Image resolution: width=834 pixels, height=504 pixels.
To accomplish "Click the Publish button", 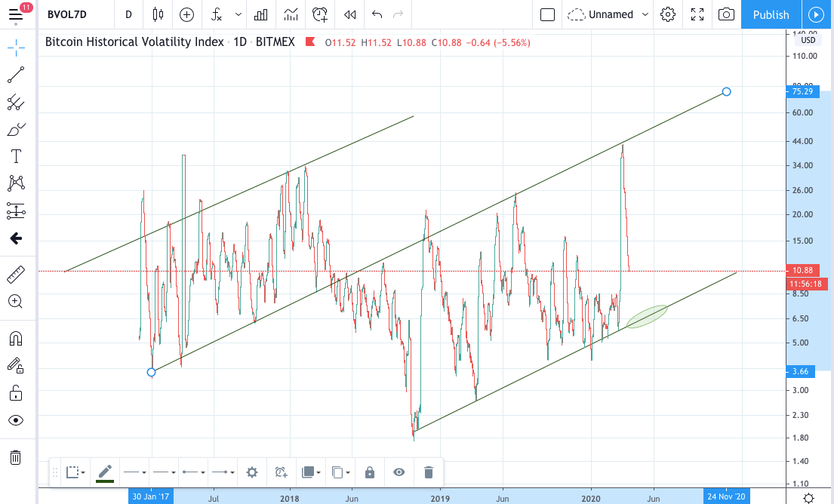I will (x=771, y=15).
